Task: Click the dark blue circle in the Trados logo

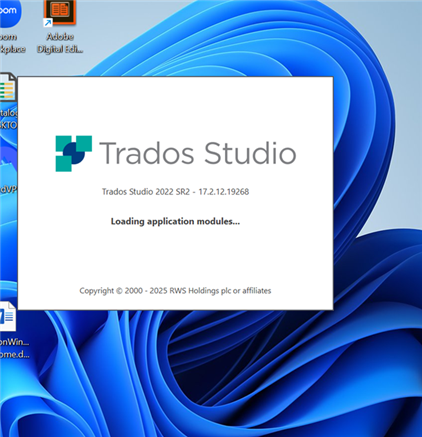Action: point(74,153)
